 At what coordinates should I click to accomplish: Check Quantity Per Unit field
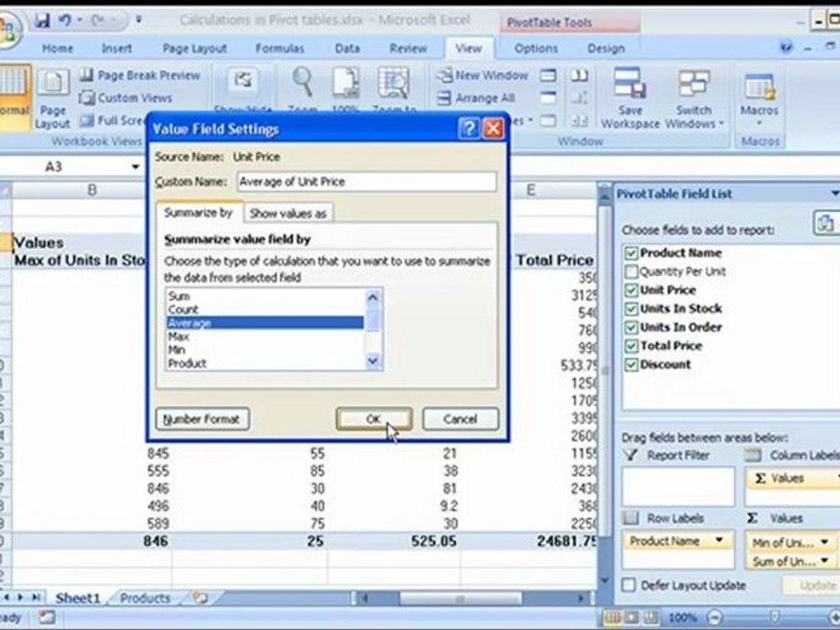point(631,271)
